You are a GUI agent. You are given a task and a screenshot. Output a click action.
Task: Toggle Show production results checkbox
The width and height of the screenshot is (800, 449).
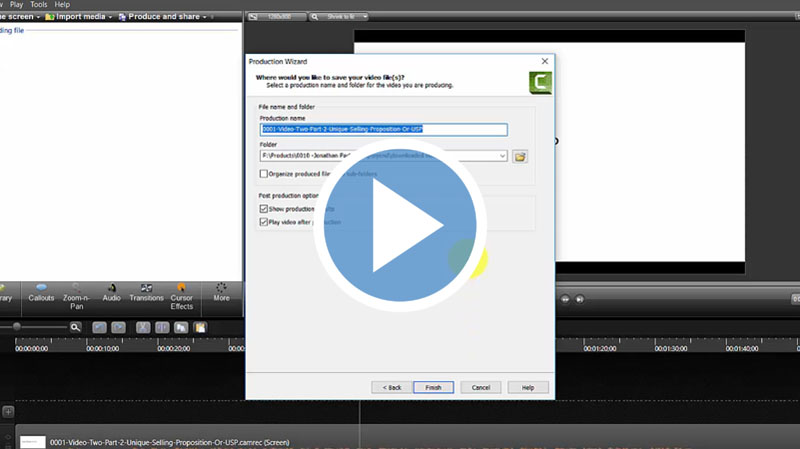(264, 209)
